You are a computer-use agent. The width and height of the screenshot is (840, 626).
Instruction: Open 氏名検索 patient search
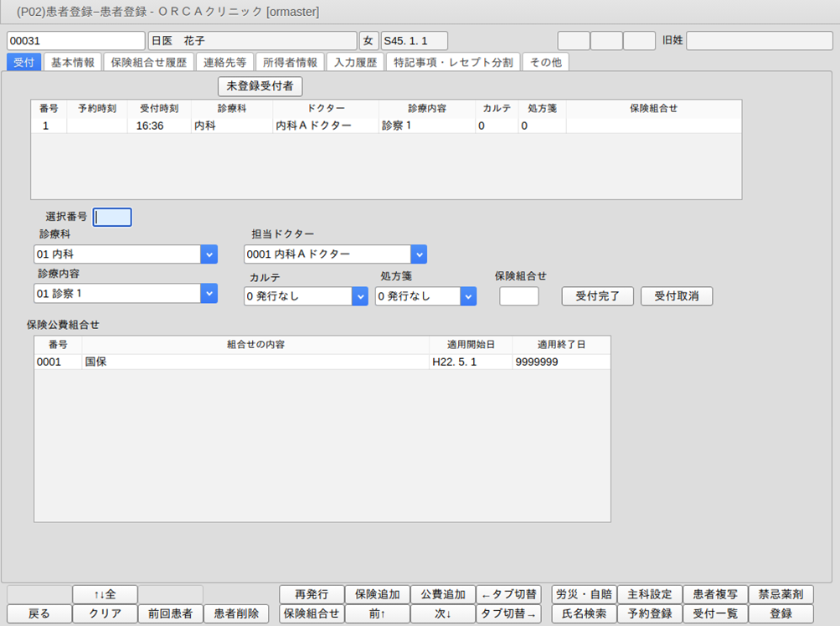pyautogui.click(x=584, y=613)
